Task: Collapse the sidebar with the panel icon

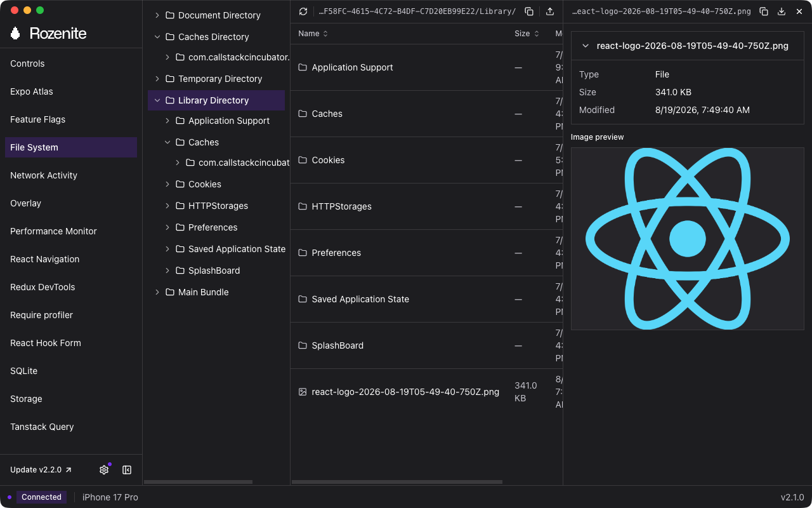Action: (127, 470)
